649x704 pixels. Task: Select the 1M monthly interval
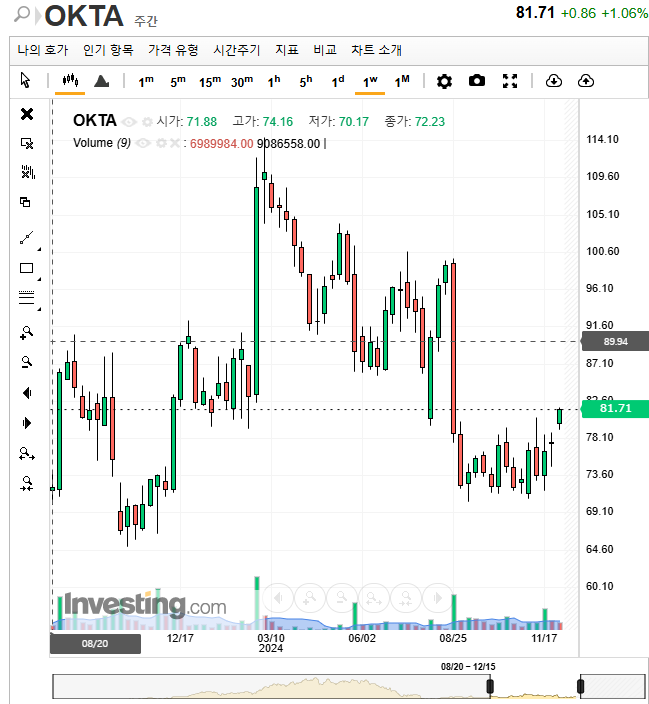point(402,82)
